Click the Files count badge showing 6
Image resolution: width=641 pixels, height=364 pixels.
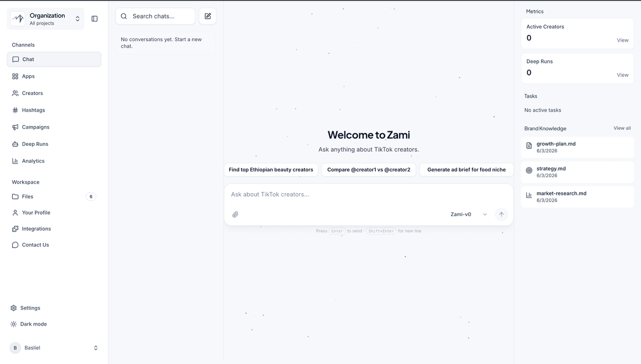91,196
